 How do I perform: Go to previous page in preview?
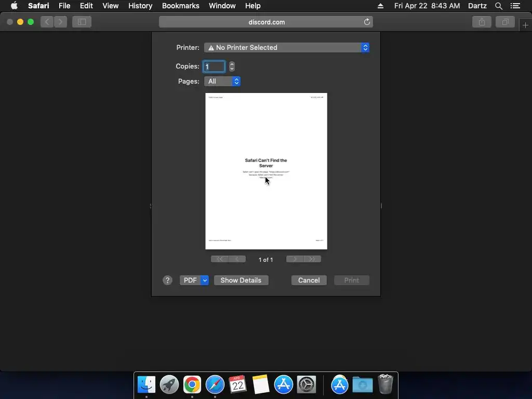coord(237,259)
